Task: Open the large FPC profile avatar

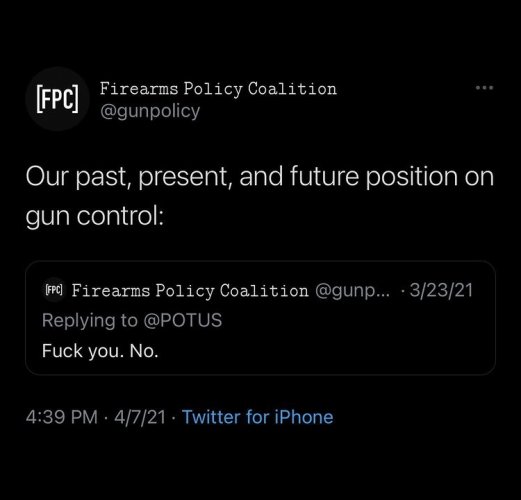Action: point(58,99)
